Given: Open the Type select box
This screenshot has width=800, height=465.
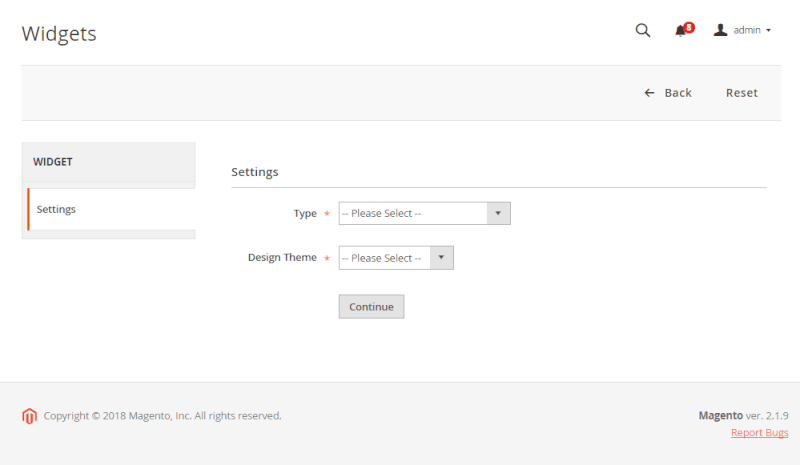Looking at the screenshot, I should (424, 213).
